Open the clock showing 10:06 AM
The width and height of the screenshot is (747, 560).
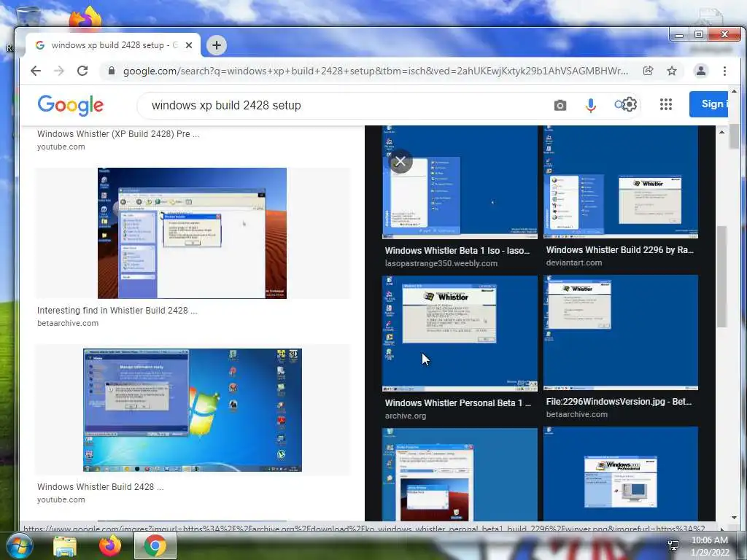[710, 546]
